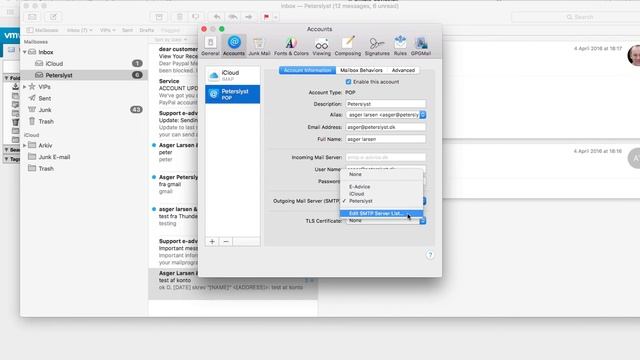Expand VIPs disclosure triangle
640x360 pixels.
click(x=24, y=87)
